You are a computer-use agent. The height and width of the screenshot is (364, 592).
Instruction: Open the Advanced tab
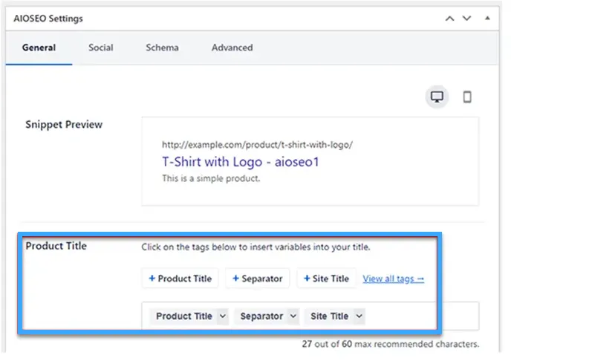(x=232, y=48)
